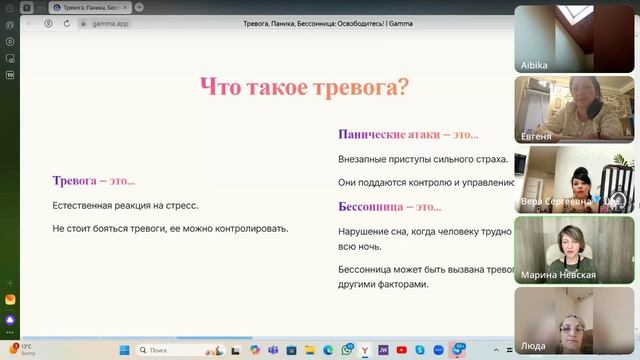Open the sidebar three-dots more menu
The image size is (640, 360).
(x=10, y=333)
